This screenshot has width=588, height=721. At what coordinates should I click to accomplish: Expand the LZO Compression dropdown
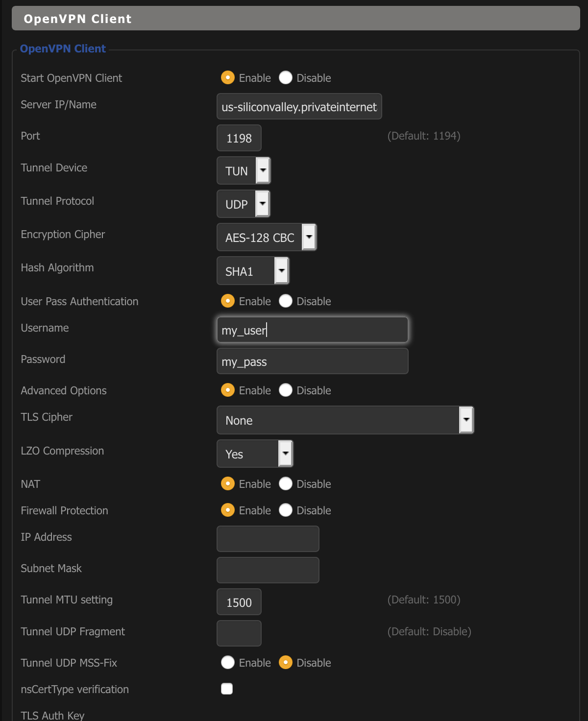(255, 454)
